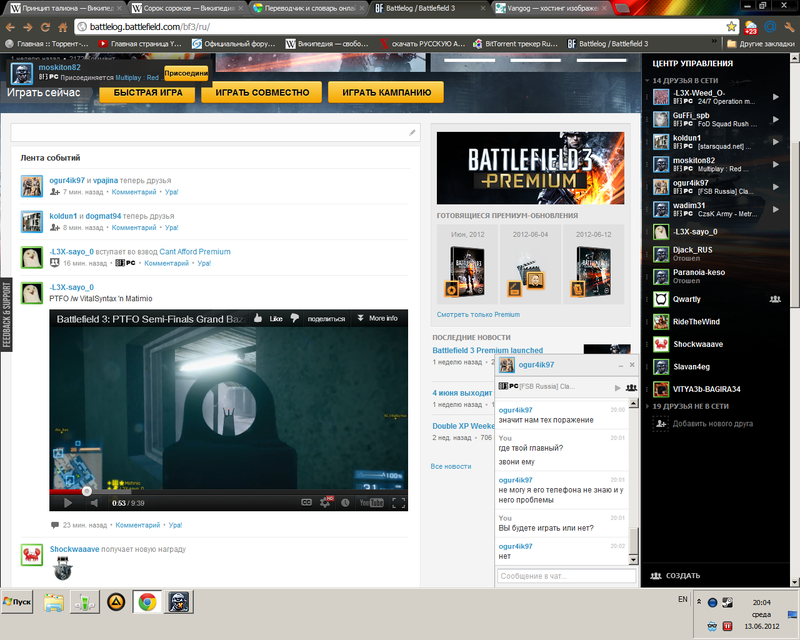This screenshot has width=800, height=640.
Task: Click chat scrollbar up arrow
Action: tap(633, 404)
